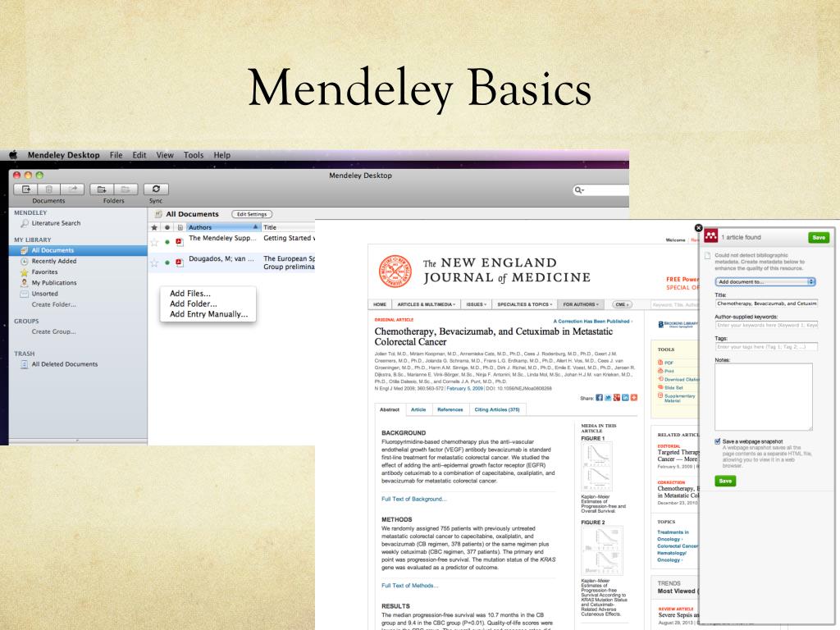Click the Print icon under Tools
Viewport: 840px width, 630px height.
(660, 371)
